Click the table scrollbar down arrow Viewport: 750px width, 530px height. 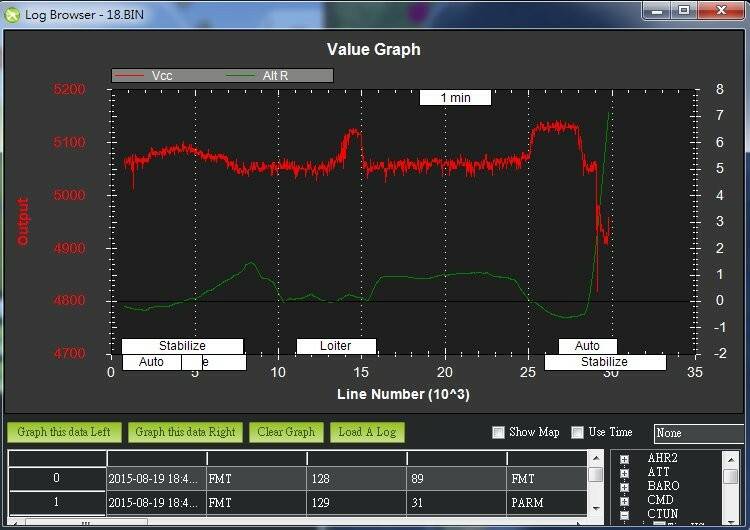596,508
